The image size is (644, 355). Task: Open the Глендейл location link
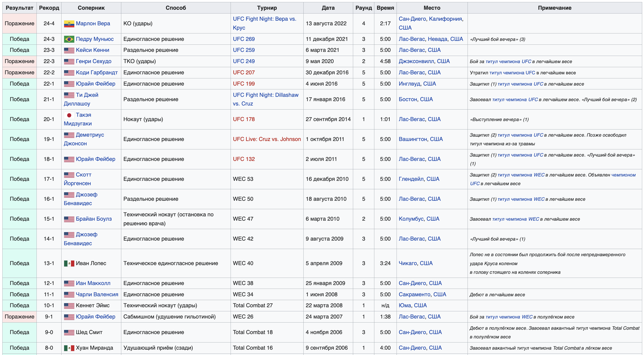tap(411, 179)
